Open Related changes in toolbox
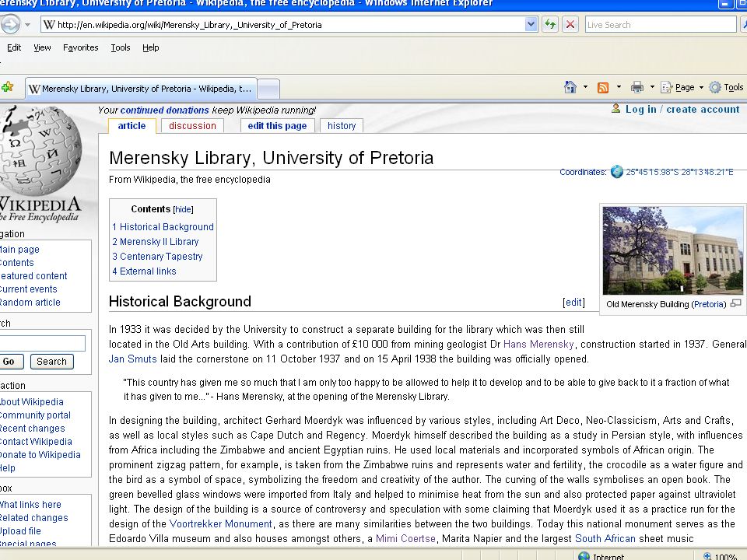This screenshot has width=747, height=560. point(33,518)
